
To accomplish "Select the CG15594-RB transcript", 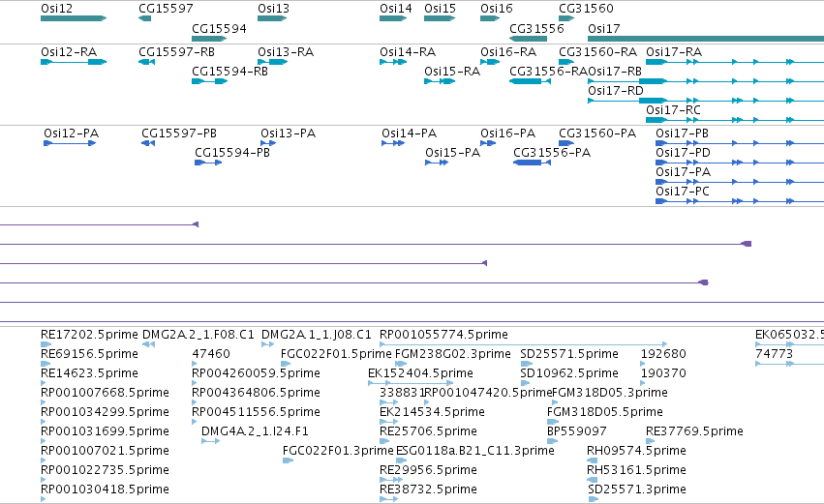I will [x=210, y=81].
